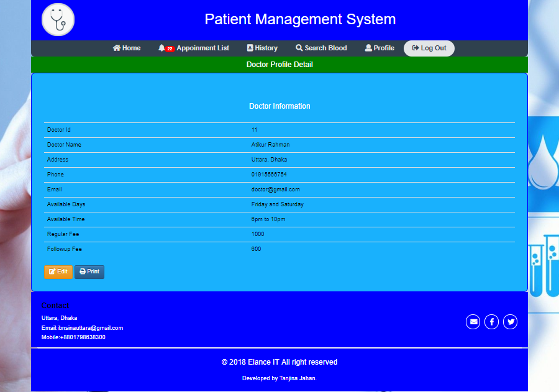Click the address value Uttara, Dhaka in table
Image resolution: width=559 pixels, height=392 pixels.
click(269, 160)
